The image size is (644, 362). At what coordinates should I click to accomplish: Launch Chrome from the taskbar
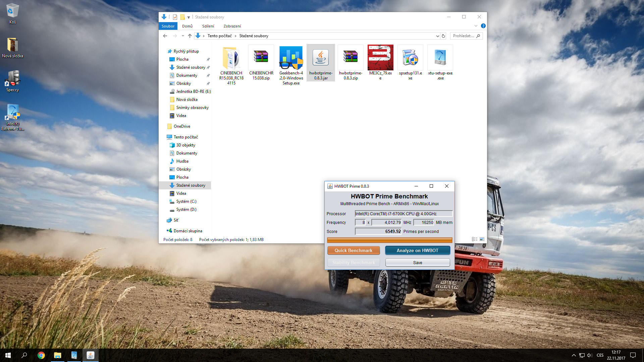(41, 355)
